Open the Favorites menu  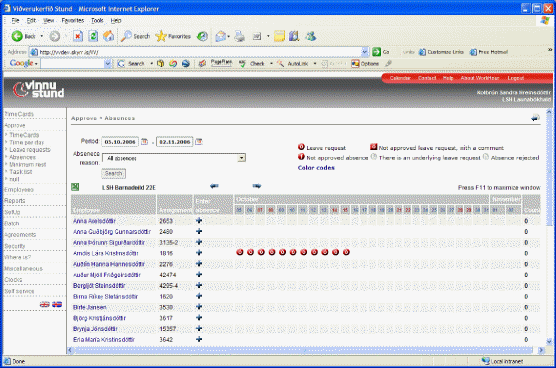(73, 21)
